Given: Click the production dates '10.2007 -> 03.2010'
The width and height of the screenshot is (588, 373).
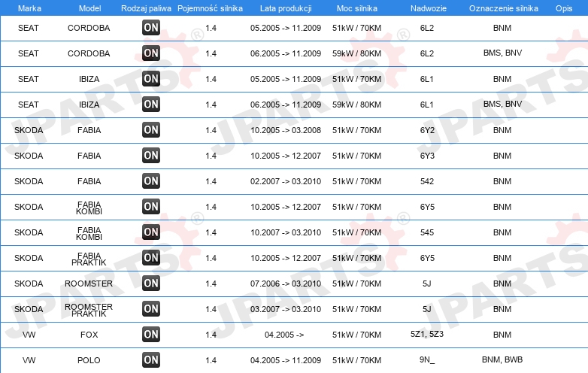Looking at the screenshot, I should [x=286, y=232].
